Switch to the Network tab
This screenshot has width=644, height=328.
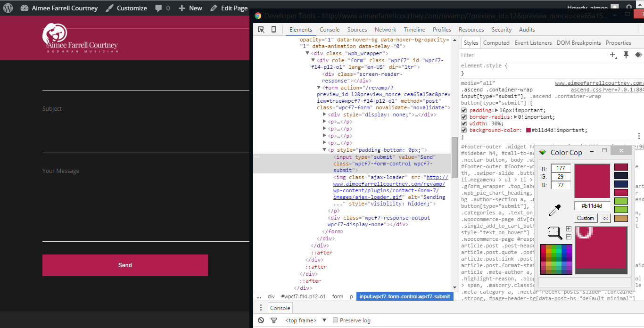coord(385,30)
